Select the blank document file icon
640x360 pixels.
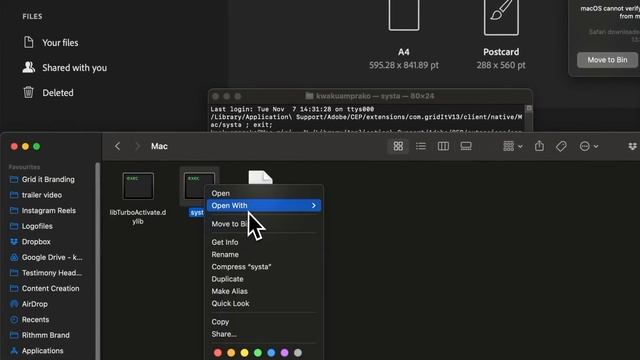[x=260, y=178]
